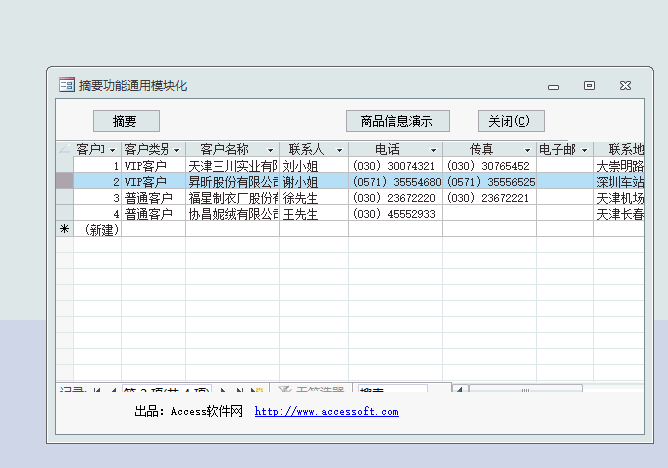Click the 天津机场 address cell

coord(619,198)
